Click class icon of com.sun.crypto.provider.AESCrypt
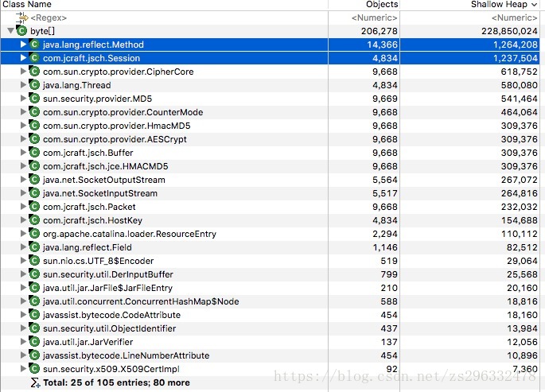This screenshot has height=392, width=545. [34, 139]
